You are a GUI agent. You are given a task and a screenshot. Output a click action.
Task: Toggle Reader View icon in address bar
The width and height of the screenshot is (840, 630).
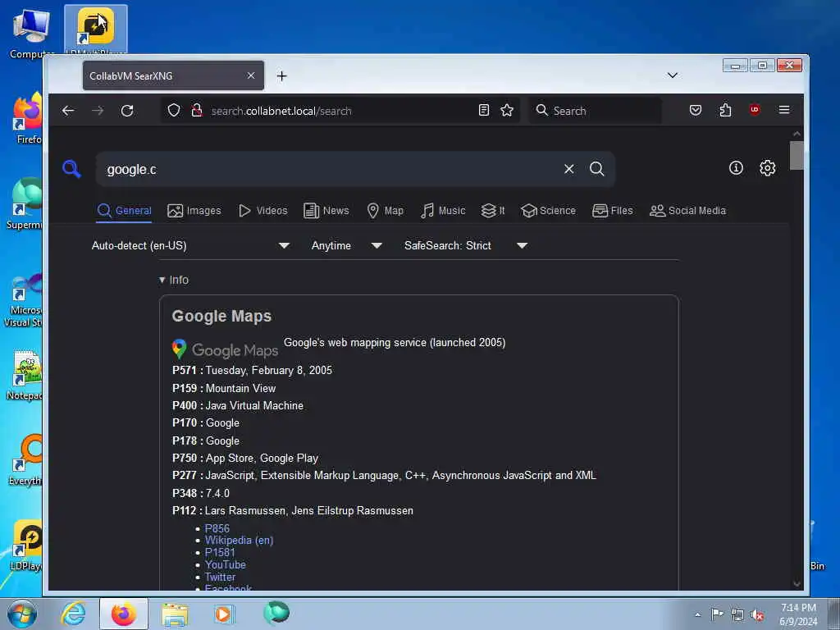484,110
